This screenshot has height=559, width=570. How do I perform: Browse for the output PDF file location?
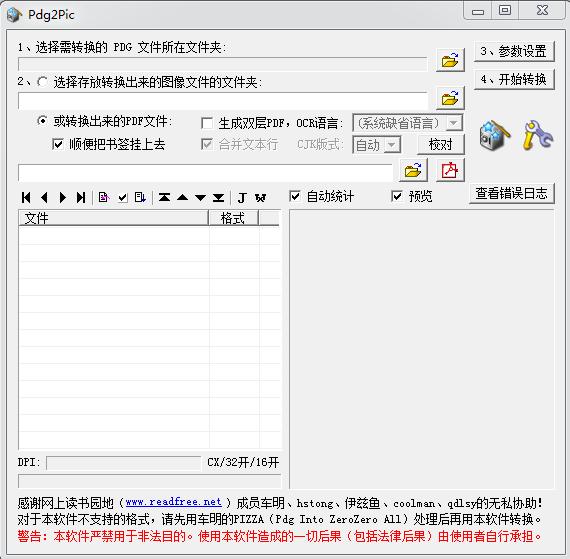point(413,170)
